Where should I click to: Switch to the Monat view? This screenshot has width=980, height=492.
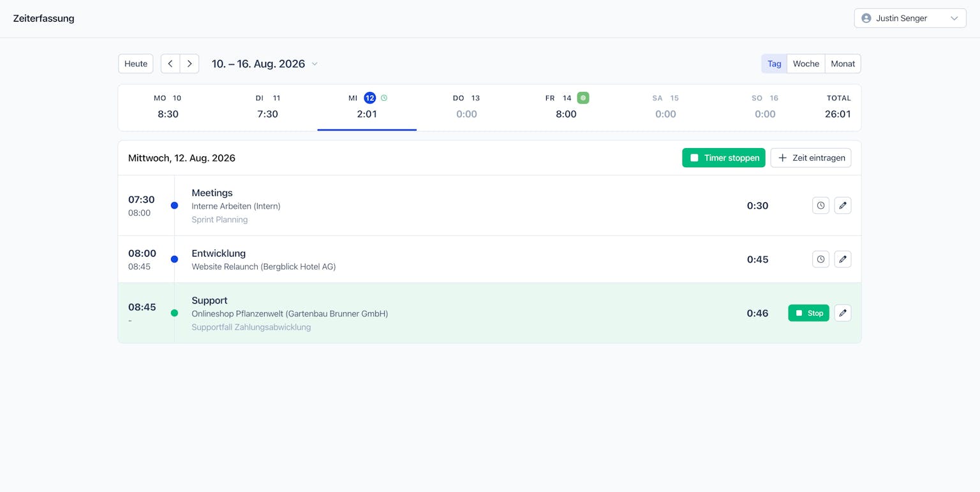tap(843, 64)
